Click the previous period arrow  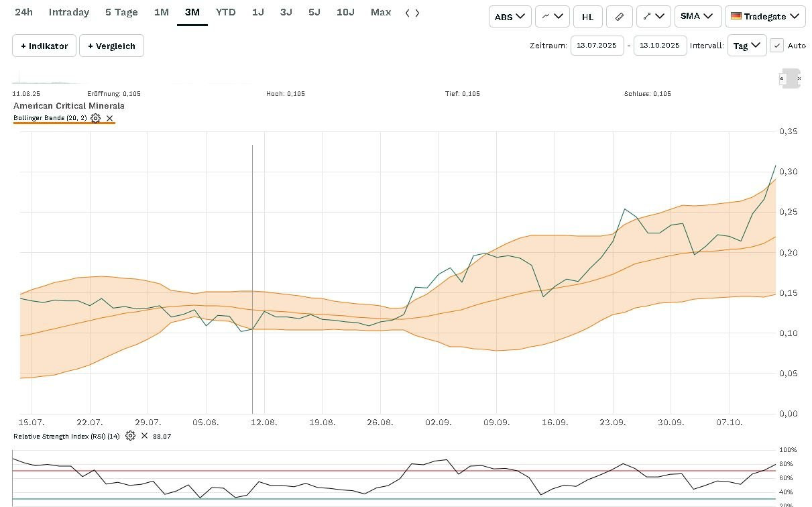[x=408, y=13]
